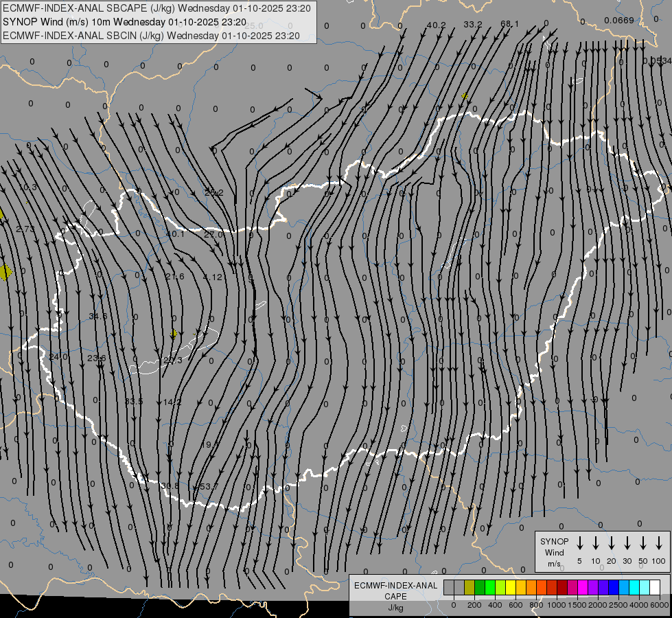The height and width of the screenshot is (618, 672).
Task: Click the map value 21.6
Action: coord(175,277)
